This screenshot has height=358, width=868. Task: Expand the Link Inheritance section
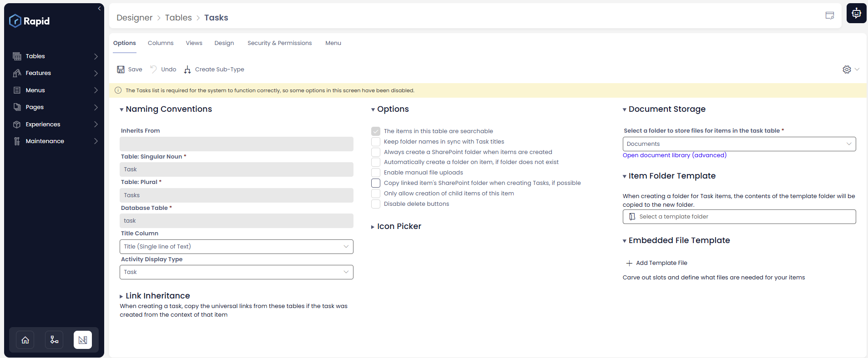pos(121,296)
